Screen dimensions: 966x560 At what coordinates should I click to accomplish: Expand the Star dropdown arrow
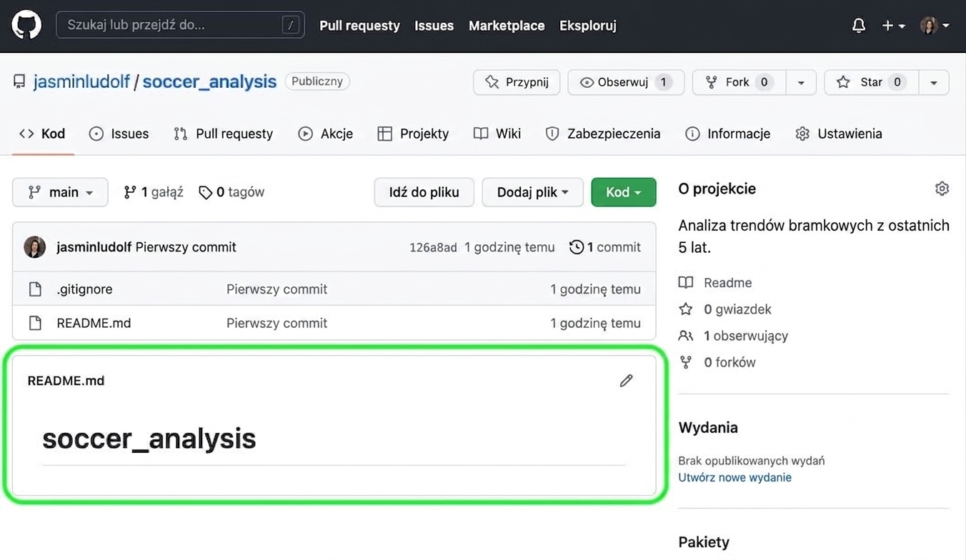(x=934, y=83)
